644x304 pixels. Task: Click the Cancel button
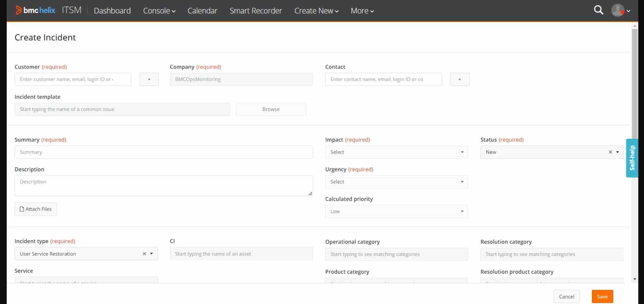coord(566,297)
